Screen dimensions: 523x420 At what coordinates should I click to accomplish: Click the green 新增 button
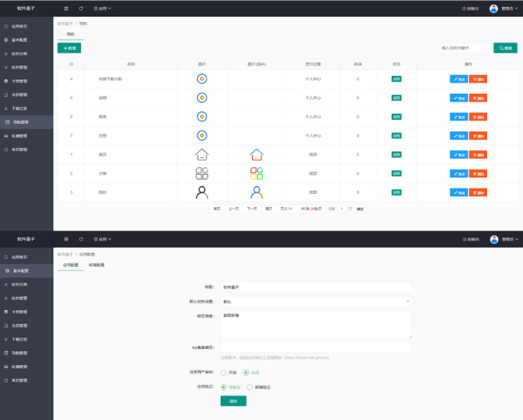pyautogui.click(x=69, y=48)
